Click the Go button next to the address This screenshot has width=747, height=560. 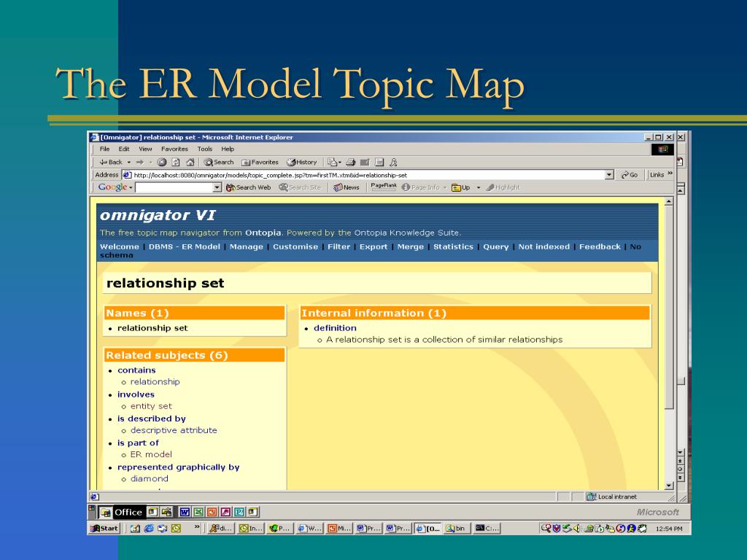click(630, 175)
